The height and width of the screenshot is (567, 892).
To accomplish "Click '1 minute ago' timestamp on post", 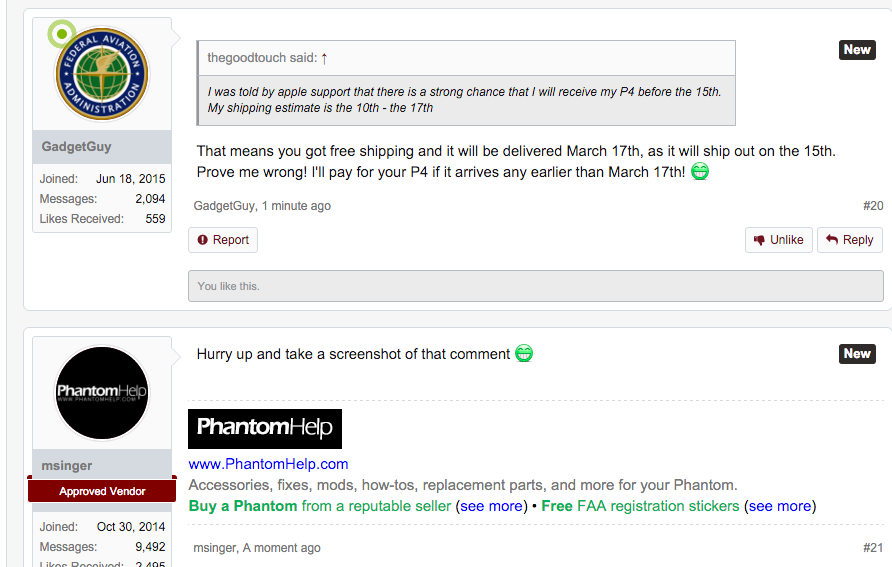I will pyautogui.click(x=296, y=206).
